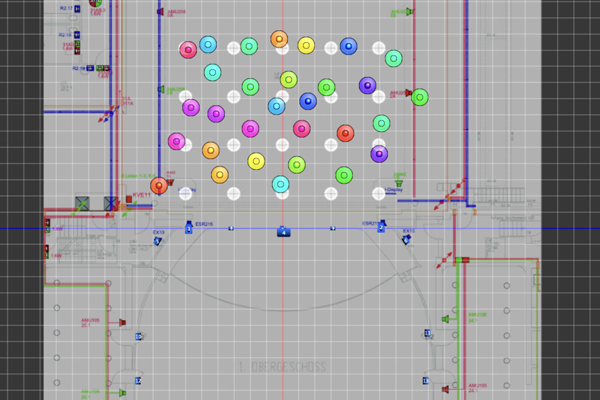
Task: Click the red speaker icon at top left
Action: click(x=160, y=12)
